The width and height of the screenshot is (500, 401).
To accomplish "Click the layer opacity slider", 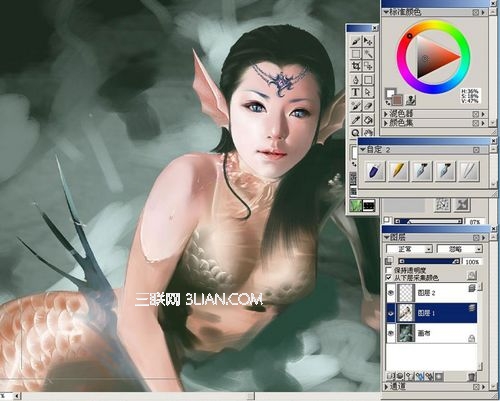I will (430, 262).
